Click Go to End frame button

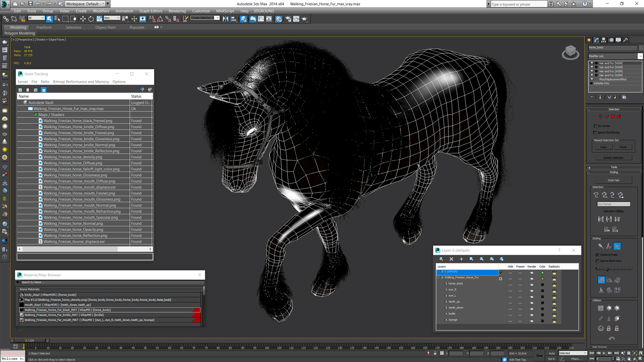[x=616, y=353]
